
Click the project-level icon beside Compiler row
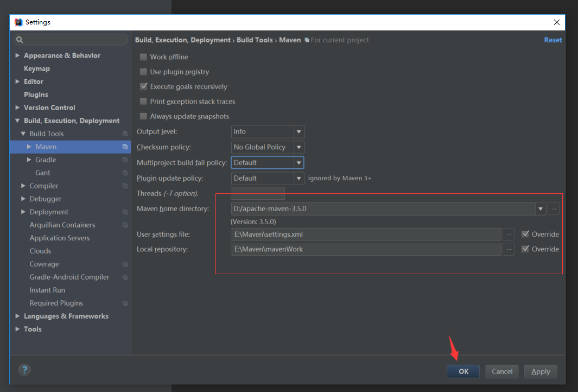125,186
